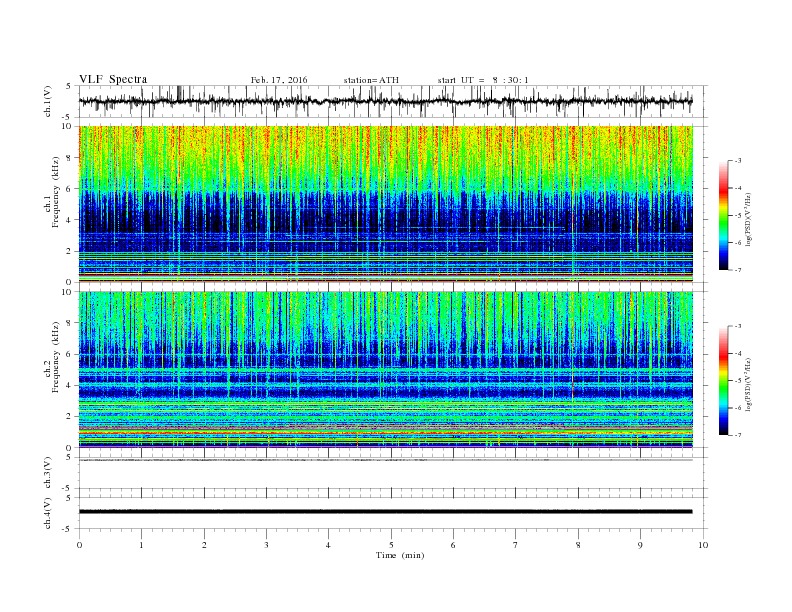This screenshot has height=612, width=792.
Task: Click the ch.2 PSD color scale bar
Action: [x=723, y=380]
